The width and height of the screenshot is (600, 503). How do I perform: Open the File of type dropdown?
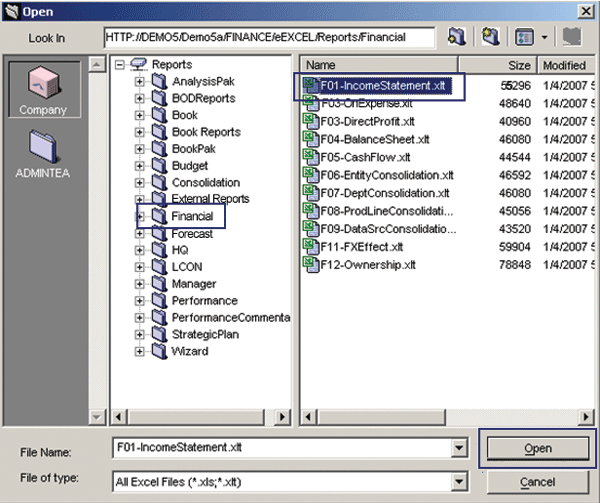pos(460,480)
